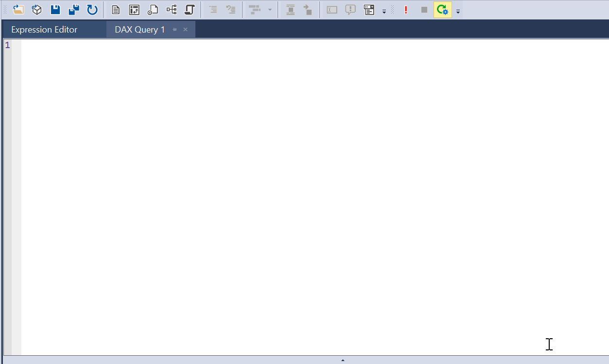Image resolution: width=609 pixels, height=364 pixels.
Task: Switch to the Expression Editor tab
Action: (x=44, y=29)
